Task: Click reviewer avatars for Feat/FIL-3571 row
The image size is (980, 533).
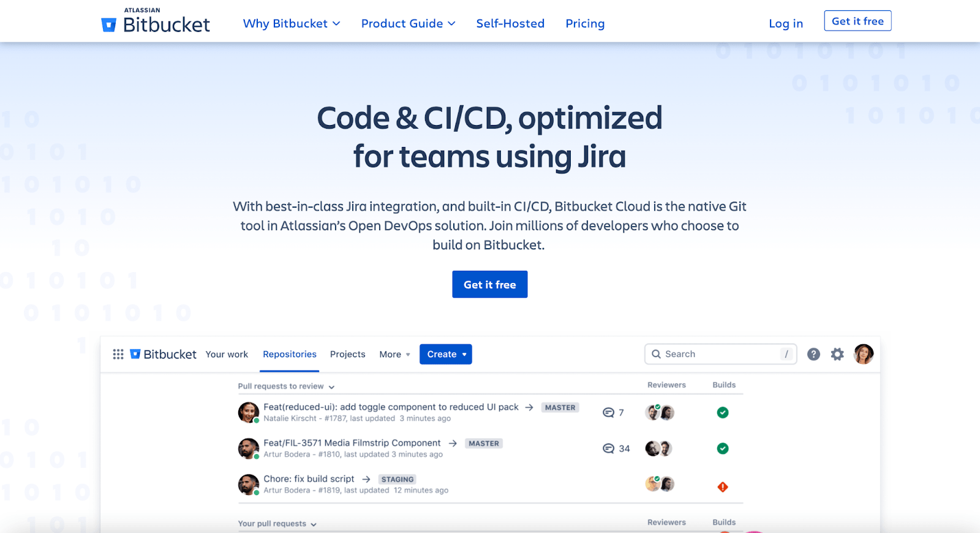Action: pyautogui.click(x=659, y=448)
